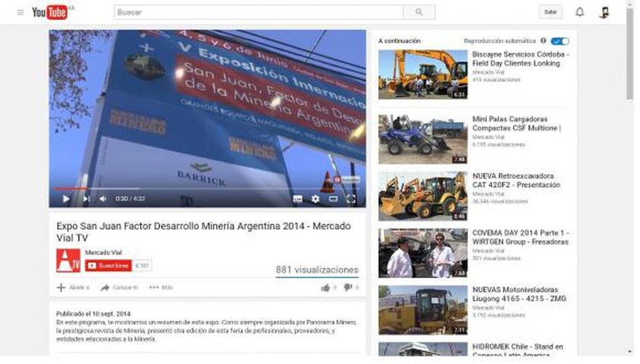
Task: Open Mini Palas Cargadoras video thumbnail
Action: [x=423, y=139]
